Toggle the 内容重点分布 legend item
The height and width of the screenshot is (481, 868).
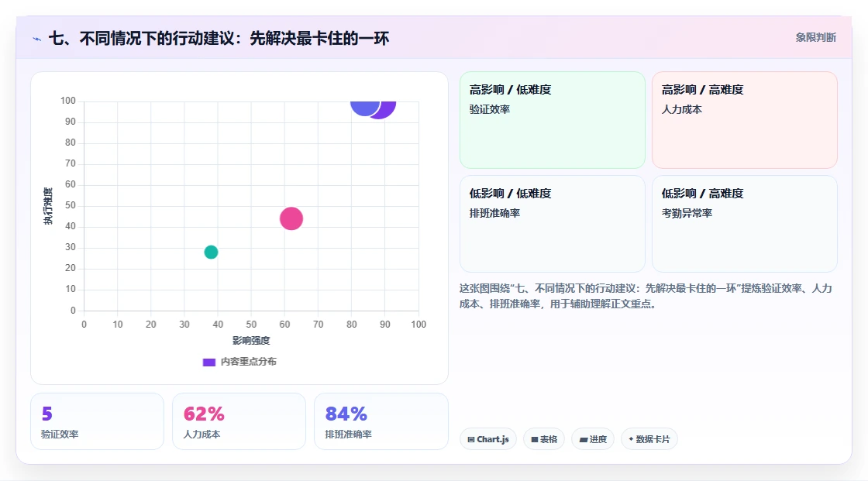pos(239,362)
